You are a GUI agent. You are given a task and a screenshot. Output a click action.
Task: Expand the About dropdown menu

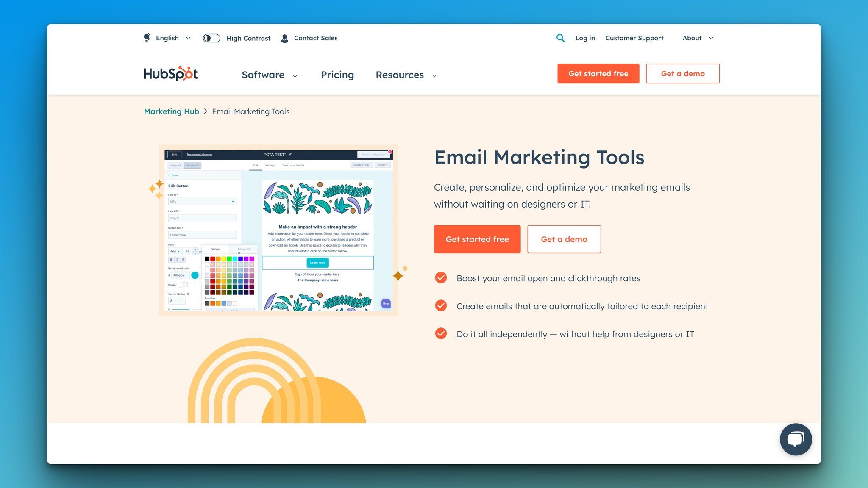pyautogui.click(x=698, y=38)
